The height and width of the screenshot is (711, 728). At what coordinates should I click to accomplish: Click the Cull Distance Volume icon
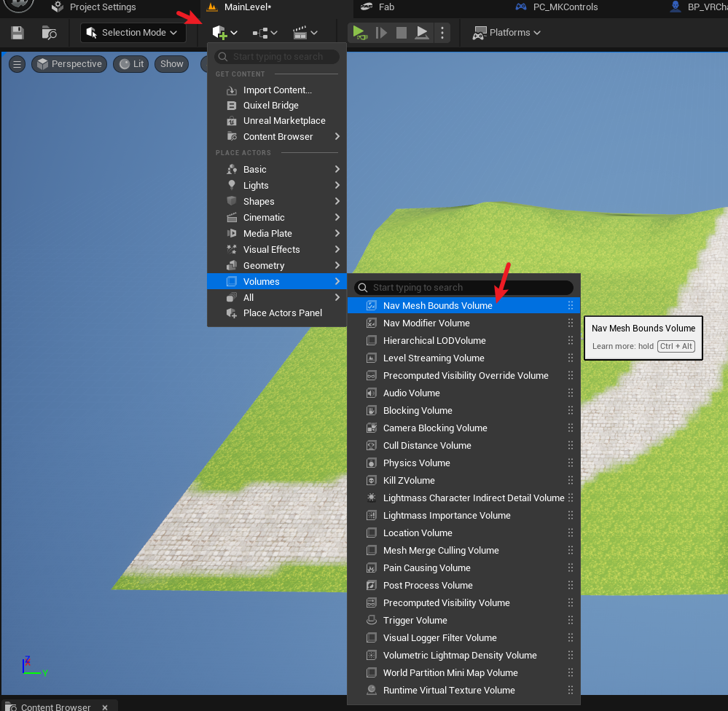(x=372, y=446)
